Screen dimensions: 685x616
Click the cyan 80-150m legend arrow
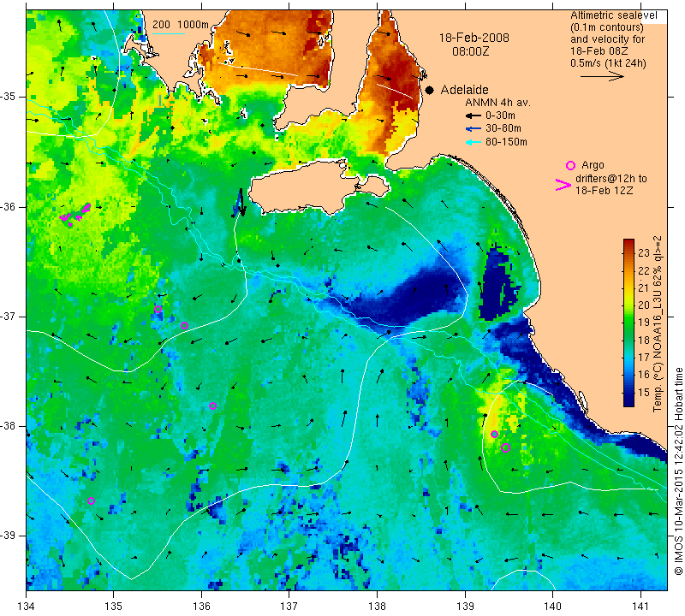[474, 142]
